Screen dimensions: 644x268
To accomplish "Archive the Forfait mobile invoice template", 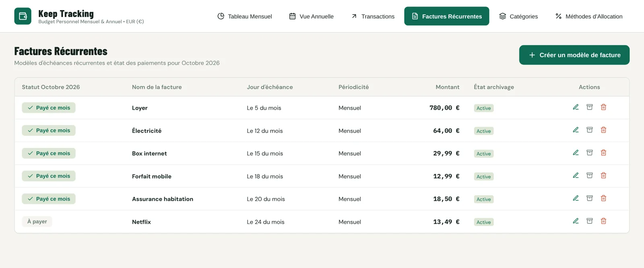I will tap(590, 176).
